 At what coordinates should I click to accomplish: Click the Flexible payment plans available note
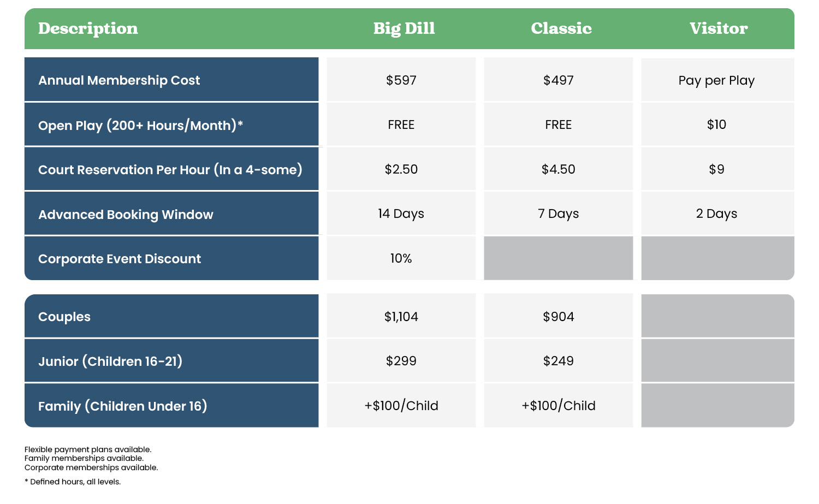(88, 449)
